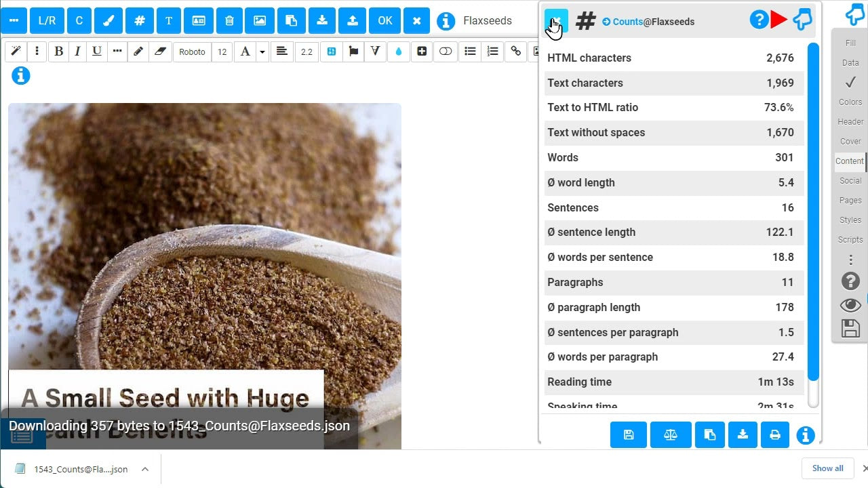Click the print button in Counts panel
The height and width of the screenshot is (488, 868).
775,435
